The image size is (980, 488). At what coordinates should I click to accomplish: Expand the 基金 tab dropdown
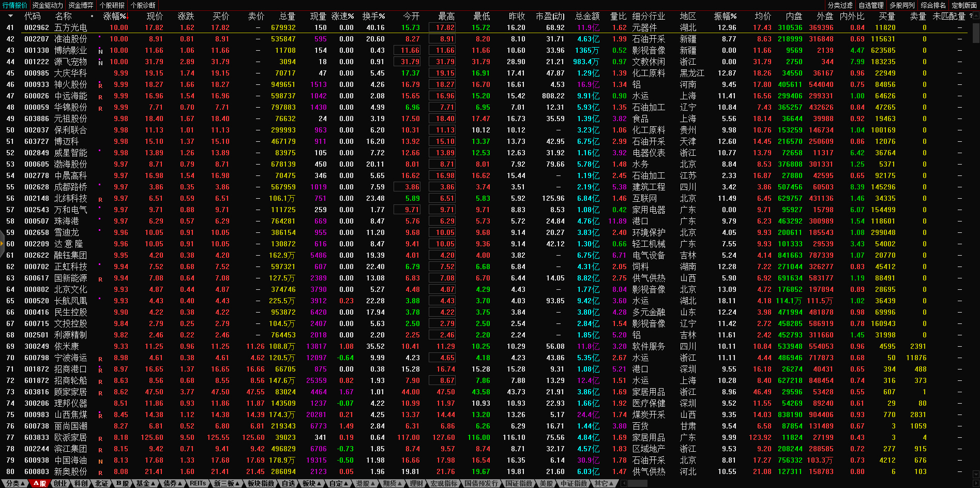click(x=145, y=483)
